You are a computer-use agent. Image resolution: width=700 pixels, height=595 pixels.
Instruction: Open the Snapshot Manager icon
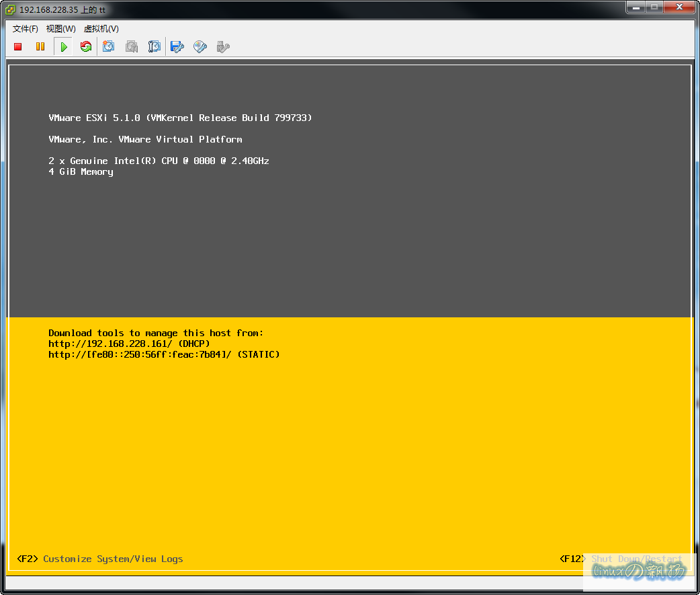coord(155,46)
